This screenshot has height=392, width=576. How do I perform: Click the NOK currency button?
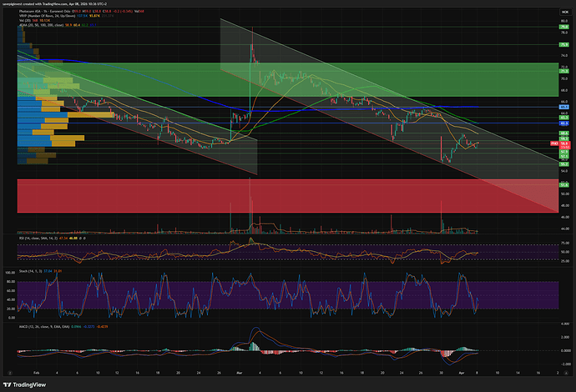click(564, 13)
